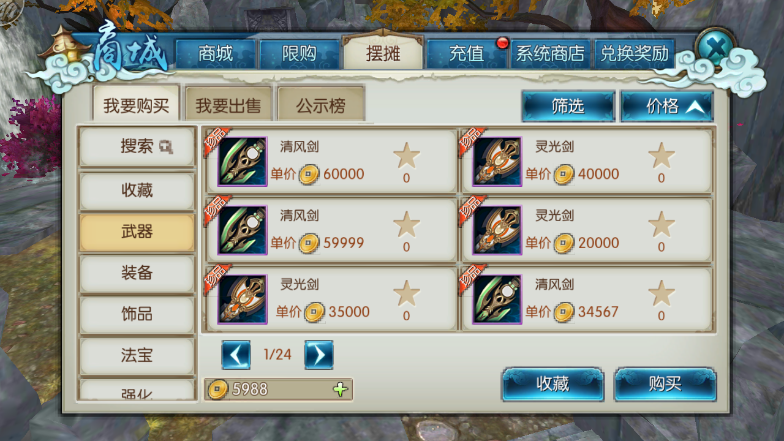Add coins with the green plus icon
Screen dimensions: 784x441
[x=340, y=390]
